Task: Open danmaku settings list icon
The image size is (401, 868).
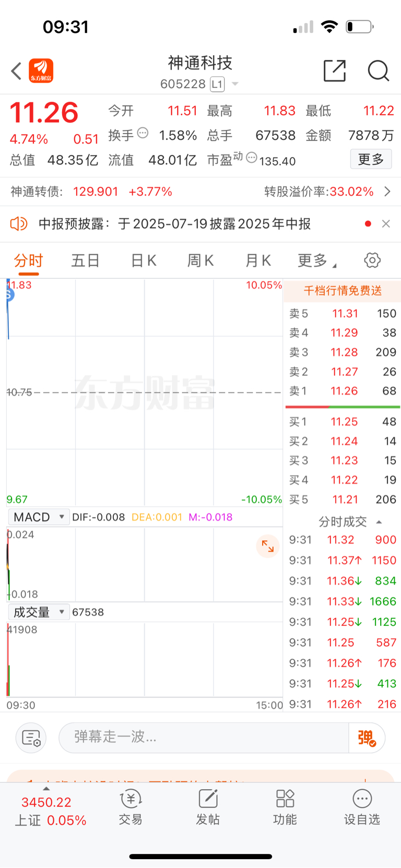Action: pyautogui.click(x=31, y=738)
